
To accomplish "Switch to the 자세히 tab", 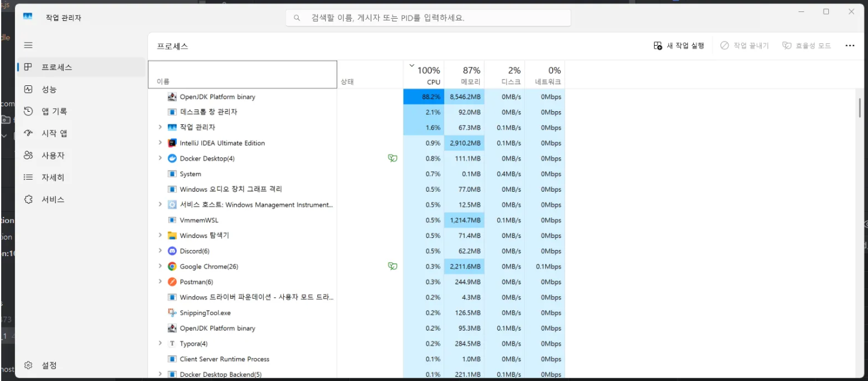I will 81,177.
